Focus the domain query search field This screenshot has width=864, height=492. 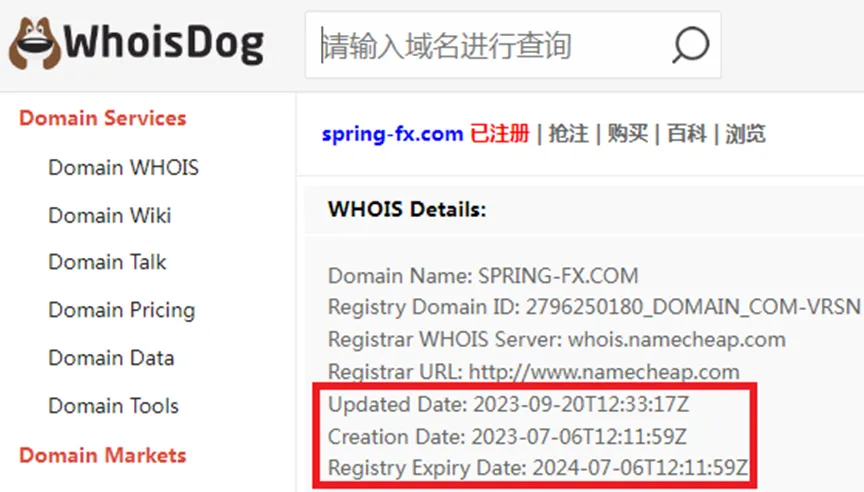tap(513, 45)
